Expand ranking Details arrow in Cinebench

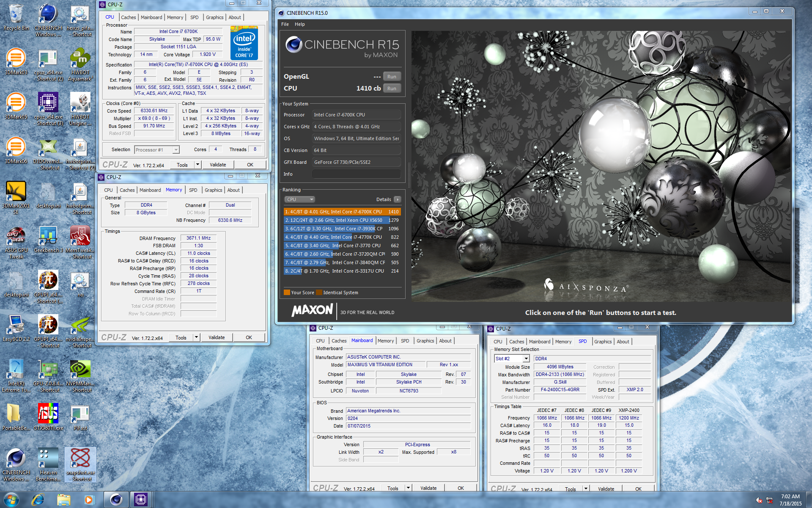pyautogui.click(x=397, y=199)
